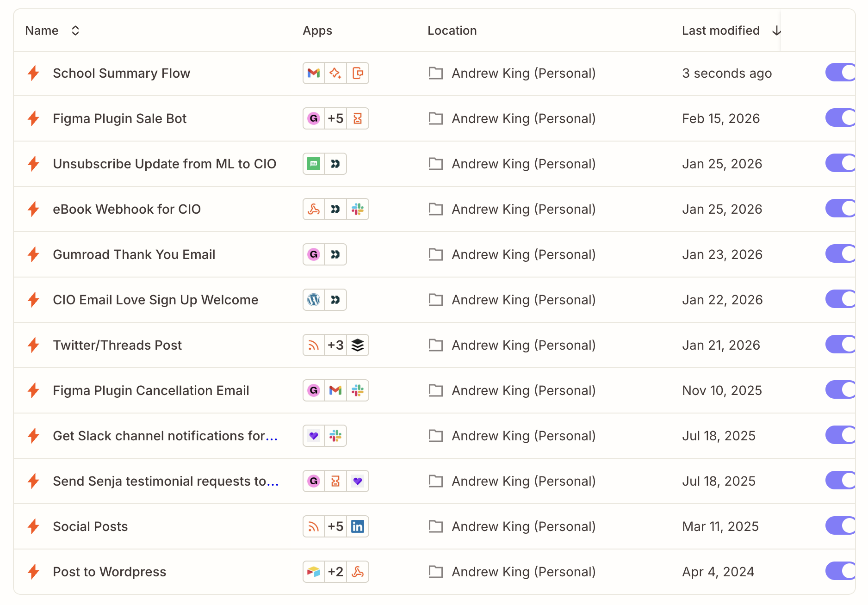Expand the +5 apps badge on Figma Plugin Sale Bot
The width and height of the screenshot is (868, 605).
click(335, 118)
